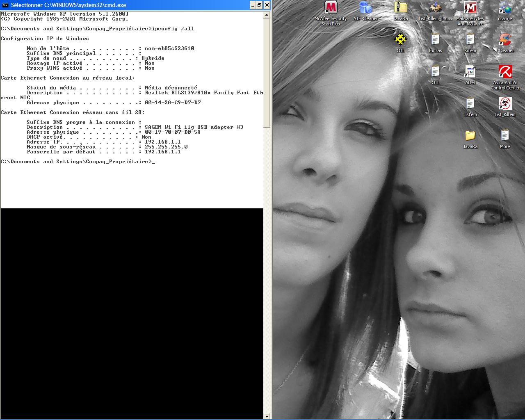Click subnet mask value 255.255.255.0
This screenshot has height=420, width=525.
[166, 147]
